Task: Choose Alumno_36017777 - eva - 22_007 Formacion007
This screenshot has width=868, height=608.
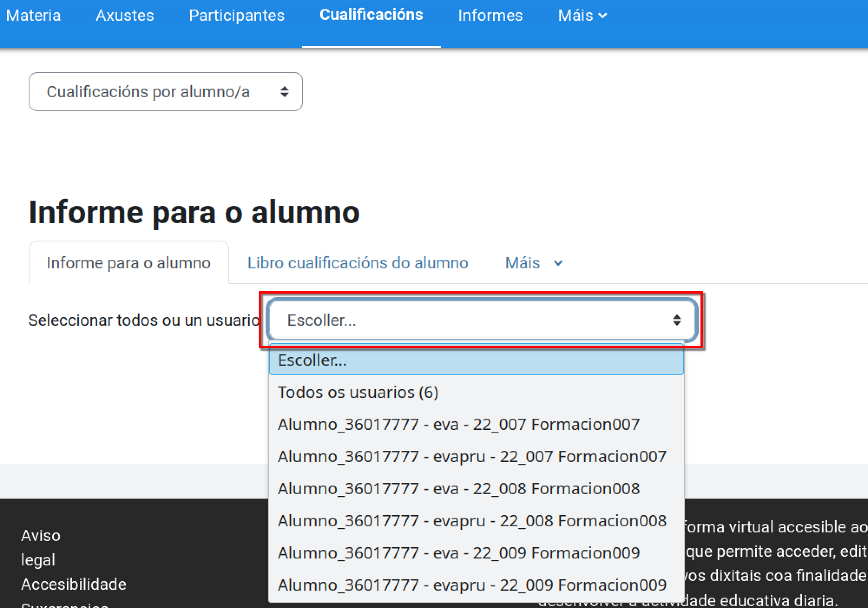Action: tap(459, 424)
